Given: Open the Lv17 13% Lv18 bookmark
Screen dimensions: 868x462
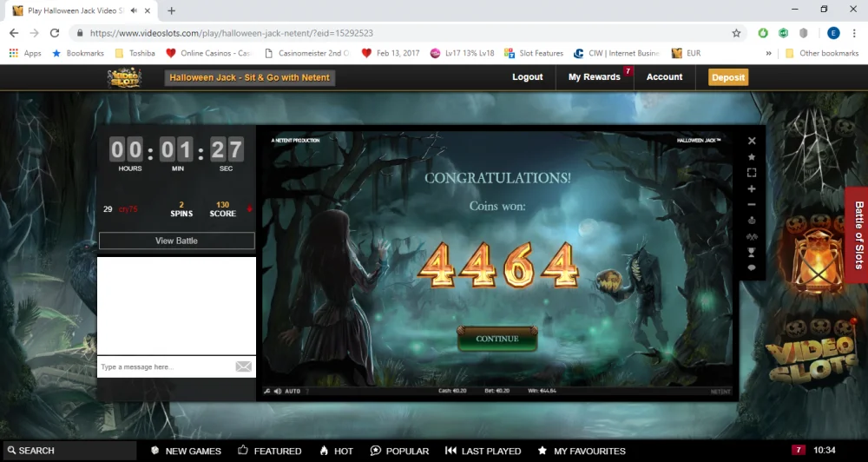Looking at the screenshot, I should [463, 53].
